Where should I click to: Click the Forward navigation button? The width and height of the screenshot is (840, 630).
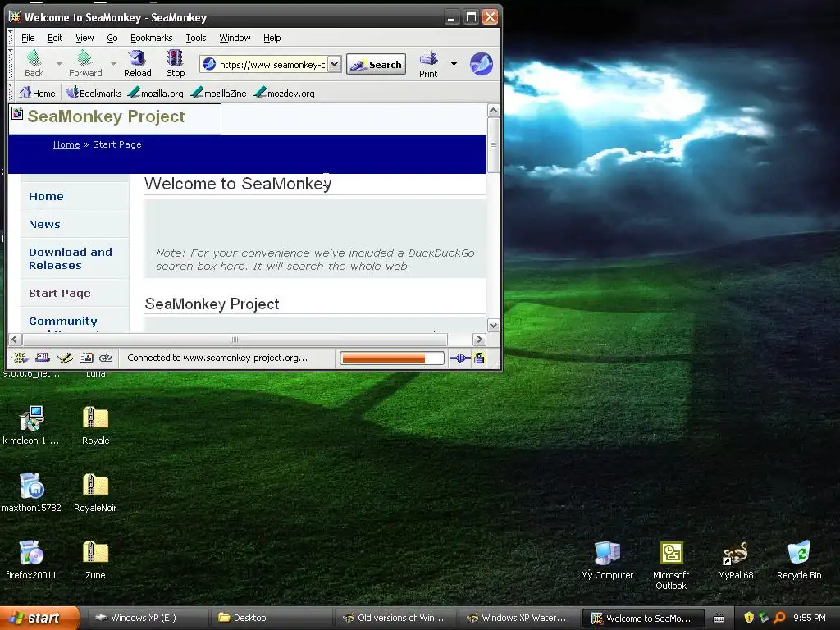(85, 64)
